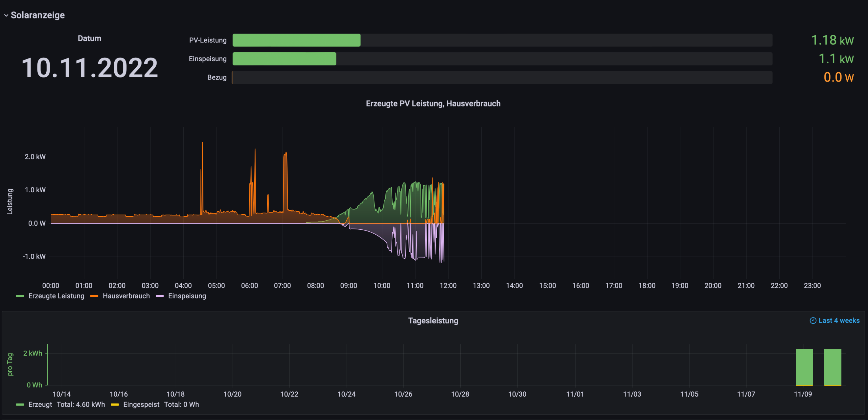The image size is (868, 420).
Task: Toggle Eingespeist series in Tagesleistung legend
Action: (141, 404)
